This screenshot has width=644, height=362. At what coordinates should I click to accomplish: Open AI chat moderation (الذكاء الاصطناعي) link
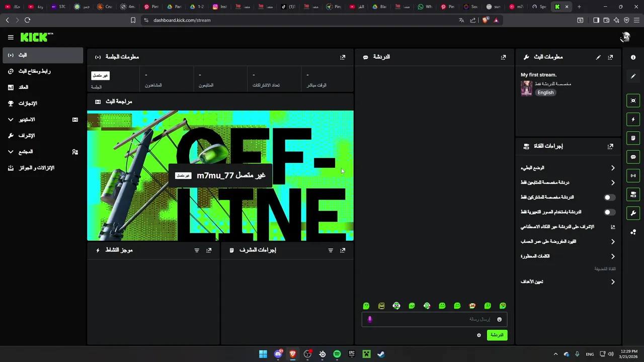[x=568, y=227]
